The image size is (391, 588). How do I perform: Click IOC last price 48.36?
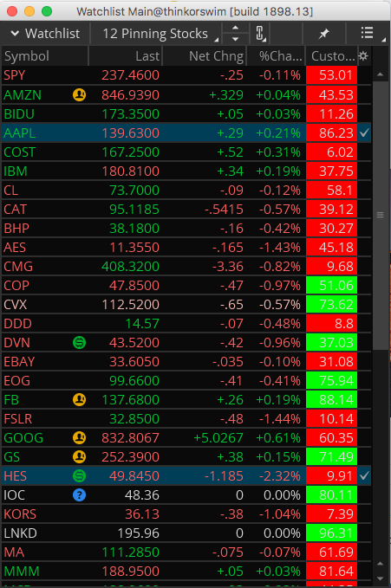click(142, 495)
